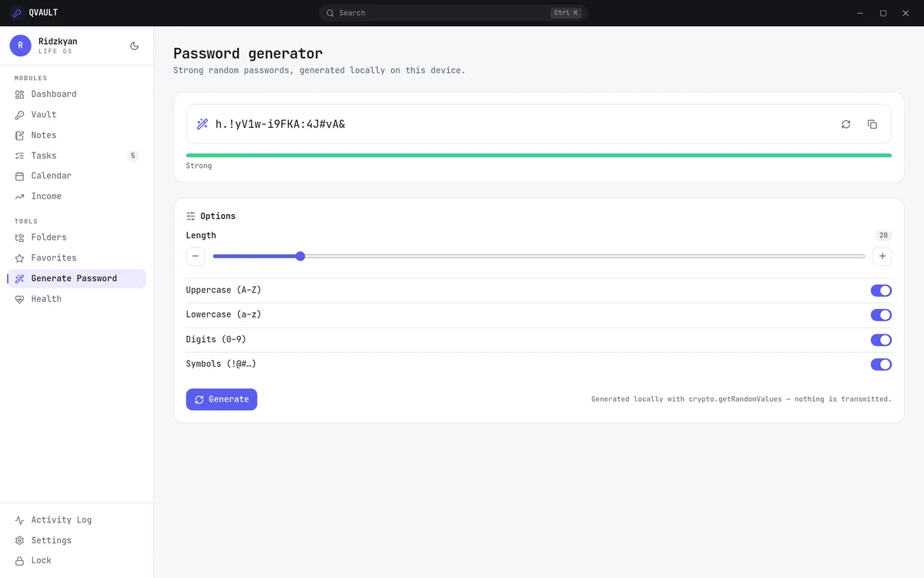Click the Ctrl K shortcut badge

coord(566,13)
